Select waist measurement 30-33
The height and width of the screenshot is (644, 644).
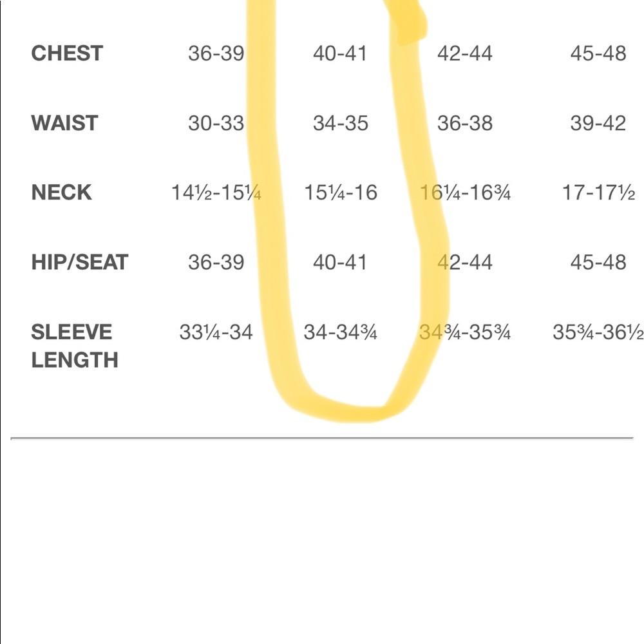[216, 123]
